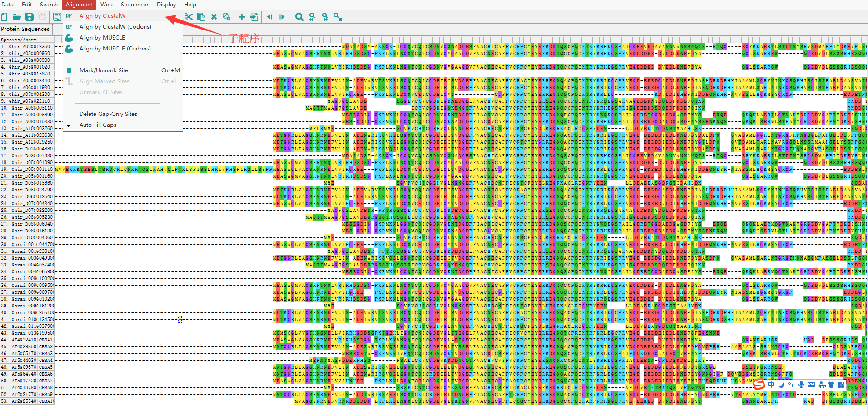This screenshot has width=868, height=416.
Task: Click Delete Gap-Only Sites
Action: 108,114
